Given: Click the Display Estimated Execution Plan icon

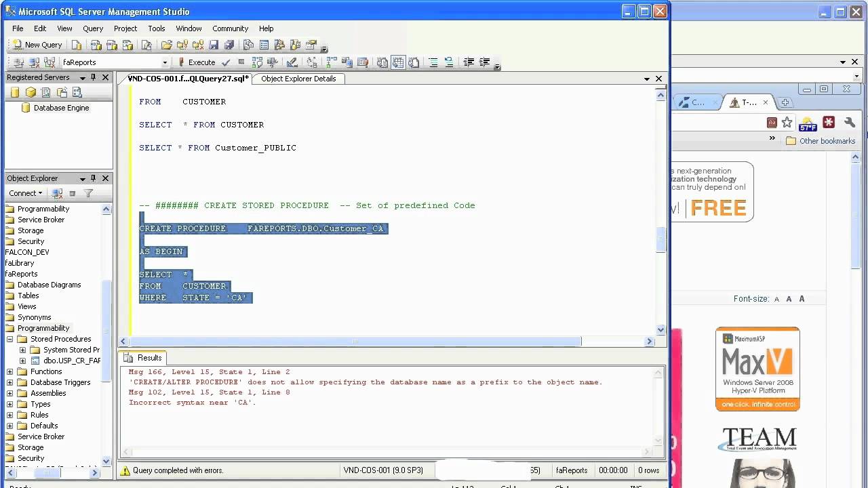Looking at the screenshot, I should pos(257,62).
